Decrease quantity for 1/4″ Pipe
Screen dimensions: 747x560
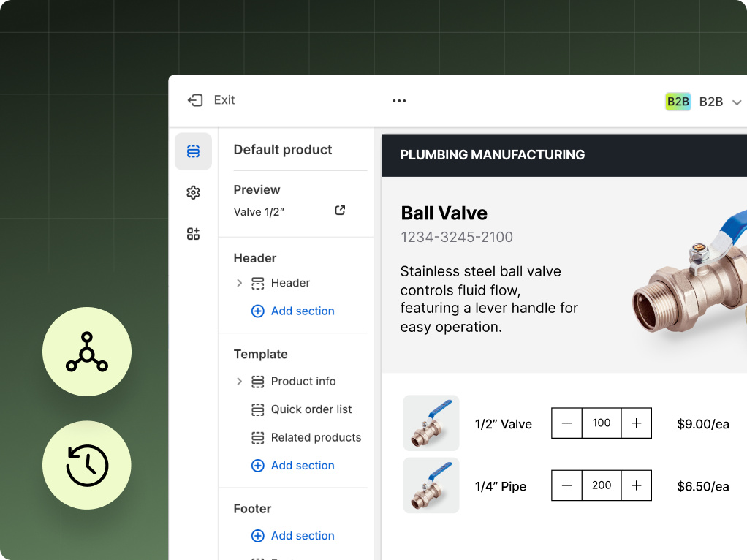[x=566, y=485]
